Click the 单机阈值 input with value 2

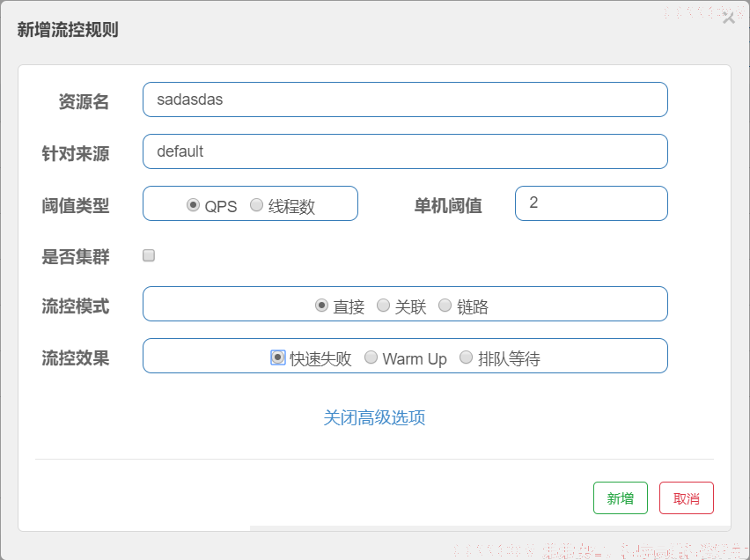[592, 203]
